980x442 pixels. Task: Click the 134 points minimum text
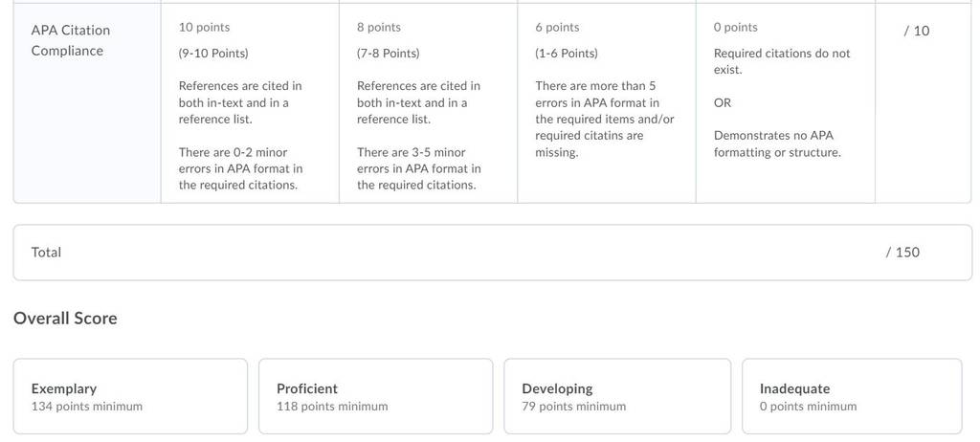pos(87,407)
